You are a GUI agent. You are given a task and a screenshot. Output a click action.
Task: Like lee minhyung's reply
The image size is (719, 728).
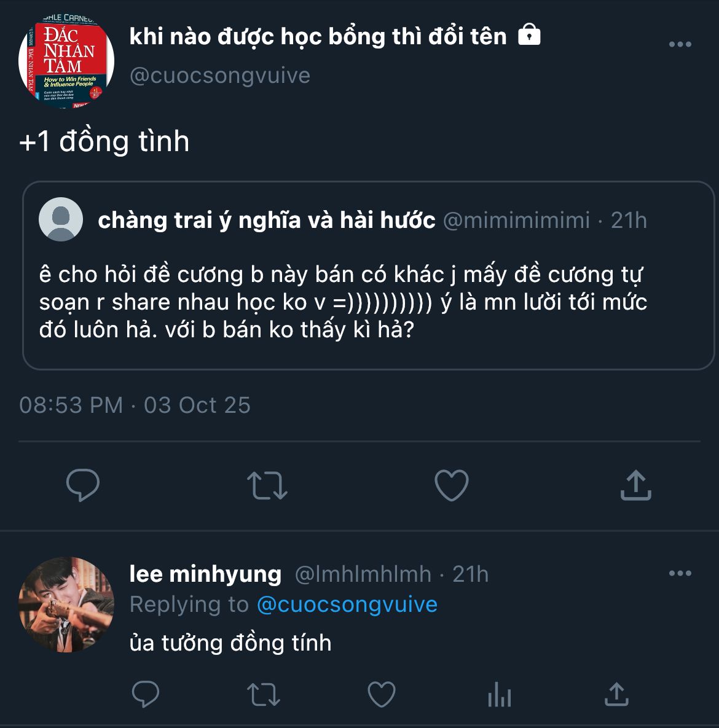click(381, 694)
